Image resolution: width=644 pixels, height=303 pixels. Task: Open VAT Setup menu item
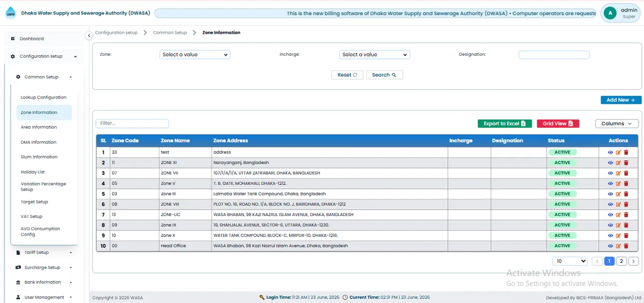coord(32,217)
